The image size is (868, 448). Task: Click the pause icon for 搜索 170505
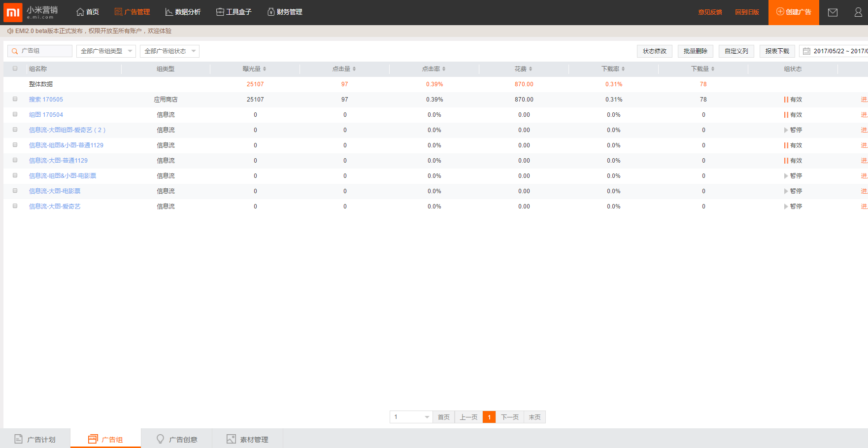786,100
